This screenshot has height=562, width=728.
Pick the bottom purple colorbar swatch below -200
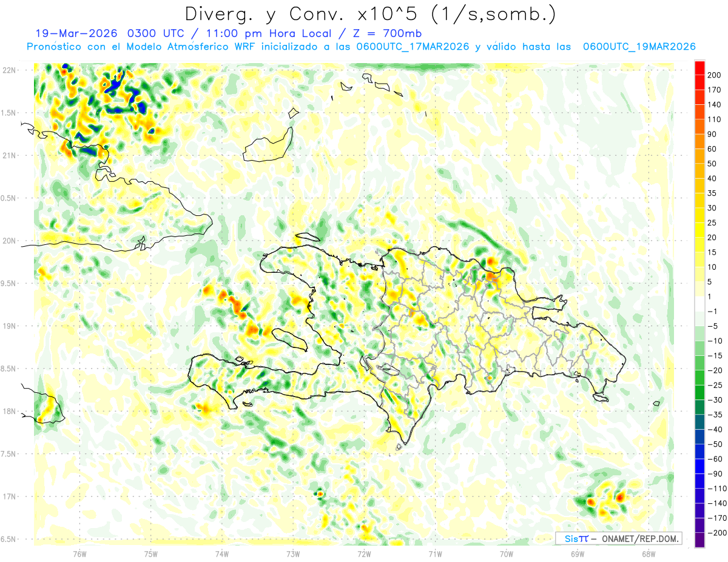pyautogui.click(x=699, y=540)
